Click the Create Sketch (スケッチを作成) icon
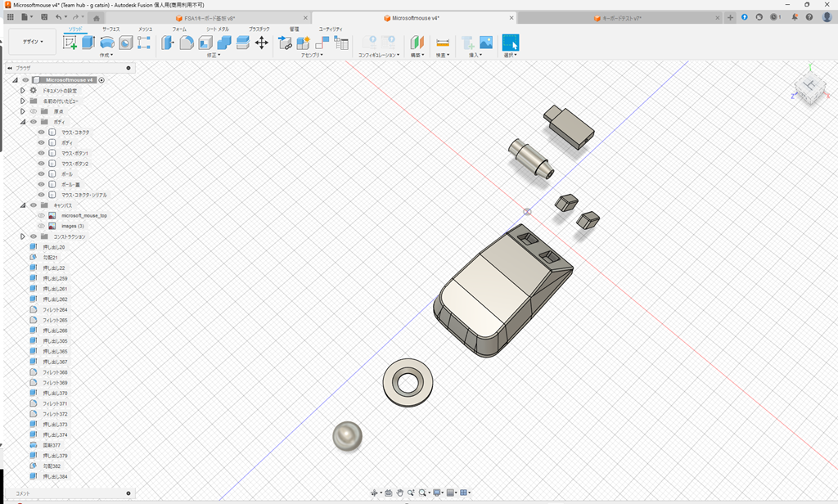Image resolution: width=838 pixels, height=504 pixels. [x=70, y=43]
